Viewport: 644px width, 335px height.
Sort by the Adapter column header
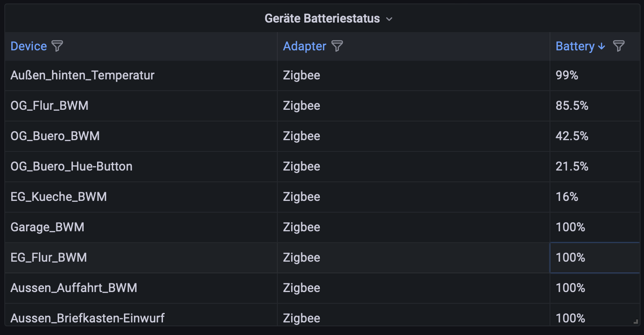305,46
